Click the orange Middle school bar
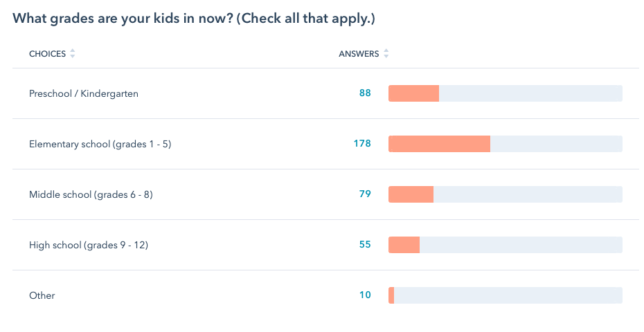Screen dimensions: 644x332 tap(411, 194)
